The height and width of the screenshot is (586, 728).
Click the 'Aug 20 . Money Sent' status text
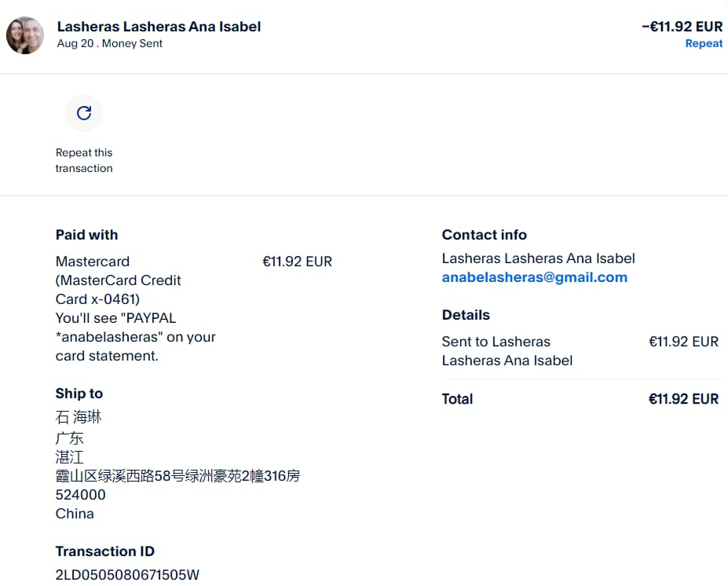click(110, 44)
